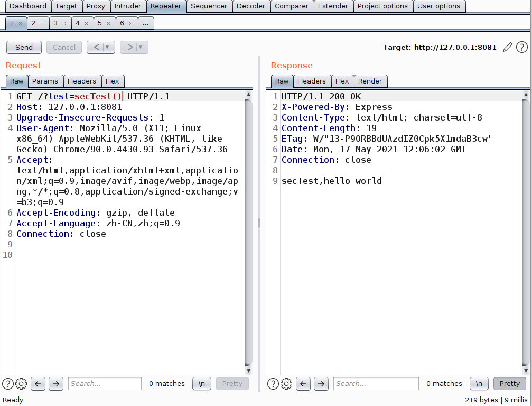Screen dimensions: 532x406
Task: Toggle \n display in request panel
Action: 201,384
